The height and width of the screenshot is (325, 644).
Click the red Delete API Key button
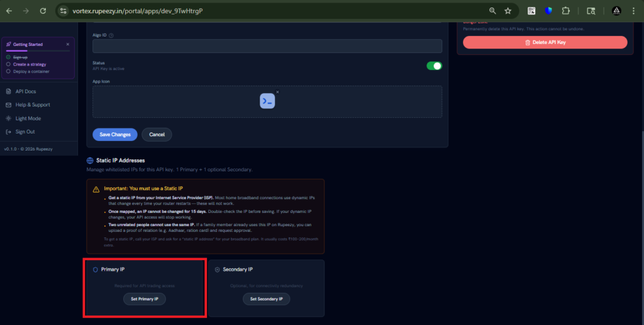pyautogui.click(x=545, y=42)
